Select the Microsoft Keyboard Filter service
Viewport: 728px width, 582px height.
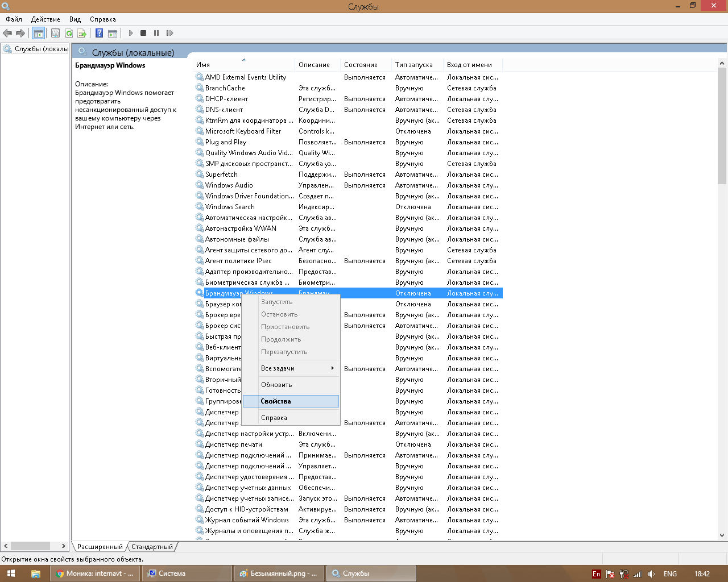348,131
